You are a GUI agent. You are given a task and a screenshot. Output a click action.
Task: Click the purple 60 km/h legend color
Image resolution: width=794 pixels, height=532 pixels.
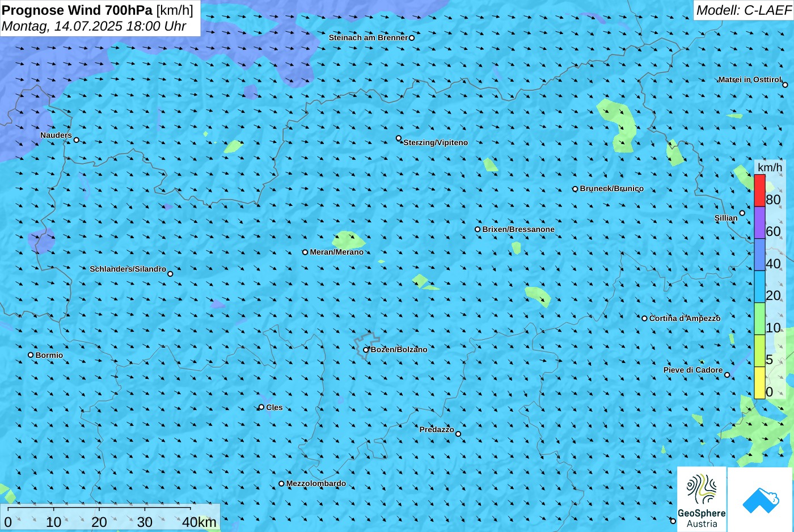[759, 222]
